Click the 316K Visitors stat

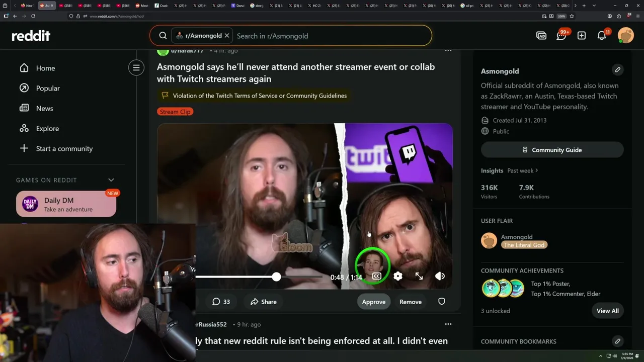tap(490, 192)
